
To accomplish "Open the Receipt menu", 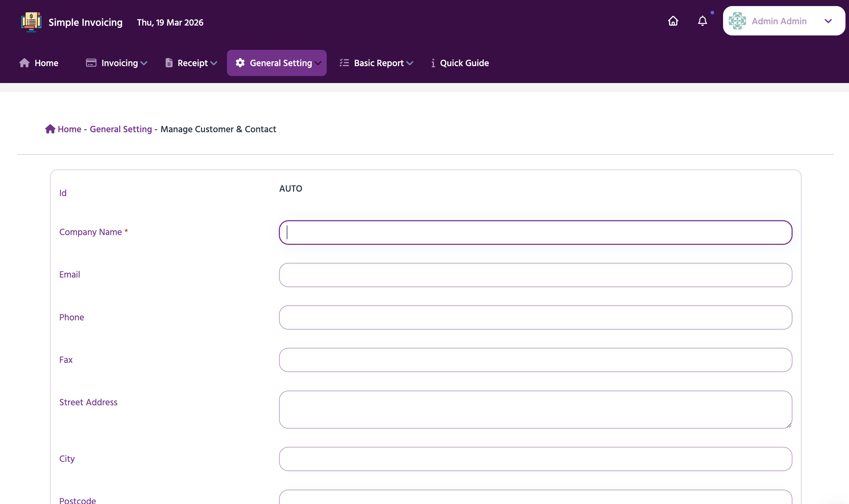I will (191, 63).
